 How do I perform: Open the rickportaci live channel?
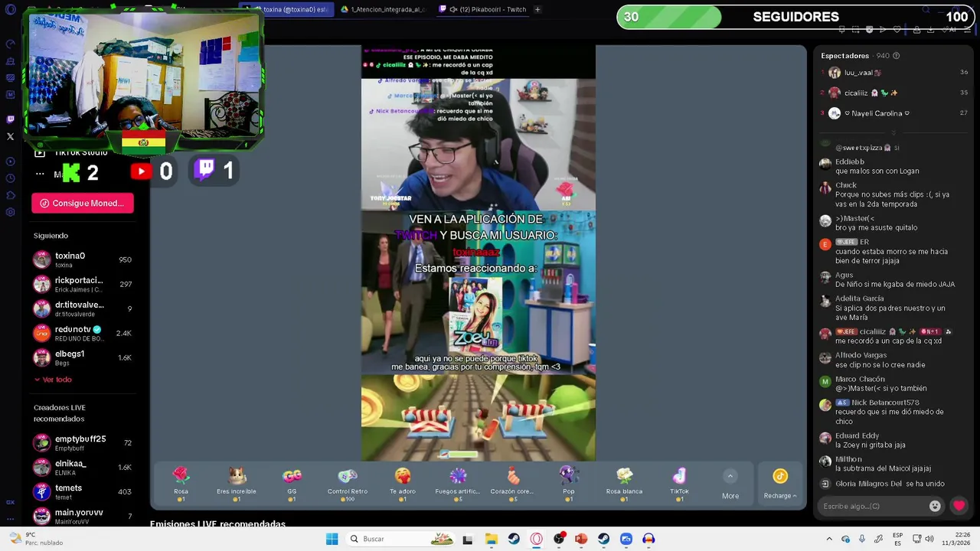click(82, 284)
